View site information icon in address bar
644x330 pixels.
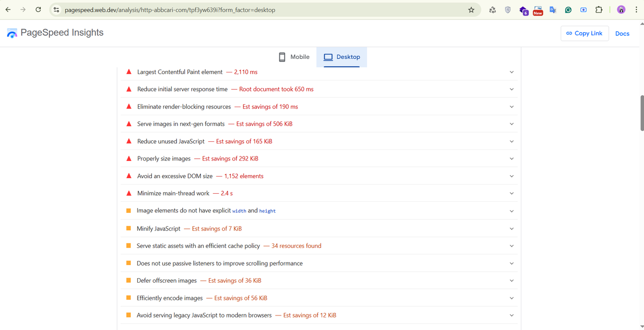[56, 10]
